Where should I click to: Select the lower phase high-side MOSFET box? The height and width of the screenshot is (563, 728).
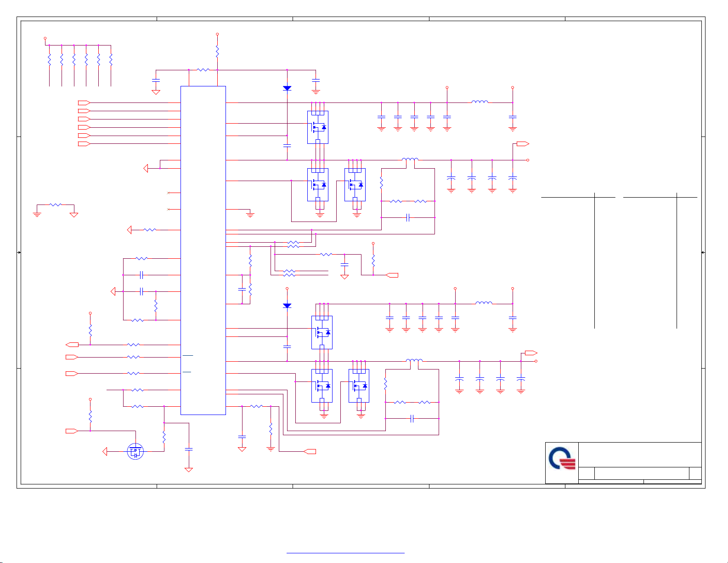pos(322,332)
